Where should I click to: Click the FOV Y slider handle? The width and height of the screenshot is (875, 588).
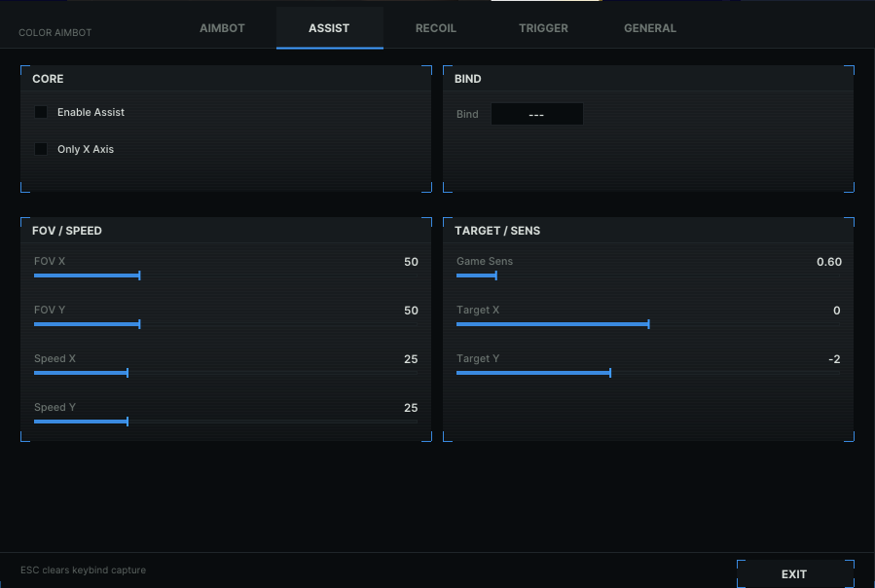(x=139, y=324)
